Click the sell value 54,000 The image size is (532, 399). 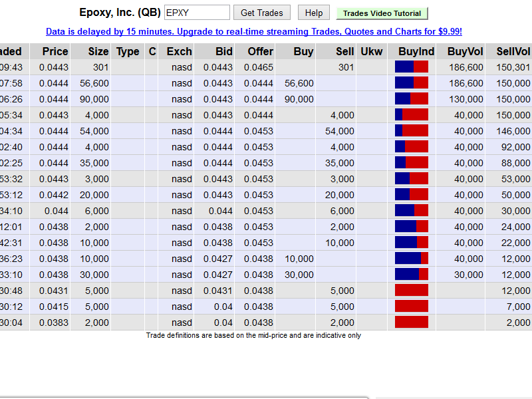(x=339, y=131)
